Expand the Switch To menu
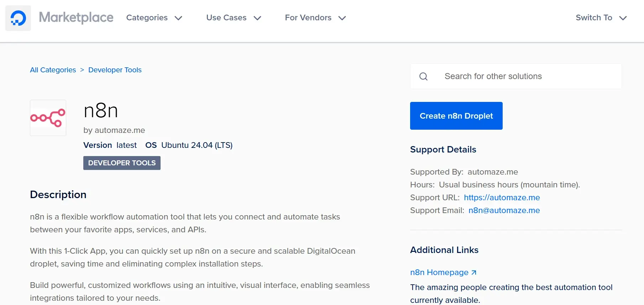Image resolution: width=644 pixels, height=305 pixels. click(x=601, y=18)
